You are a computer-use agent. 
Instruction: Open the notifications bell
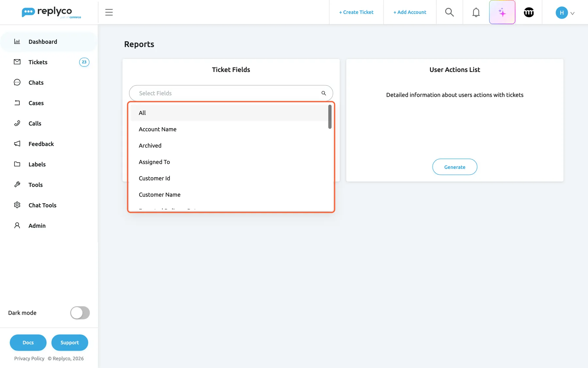click(476, 12)
